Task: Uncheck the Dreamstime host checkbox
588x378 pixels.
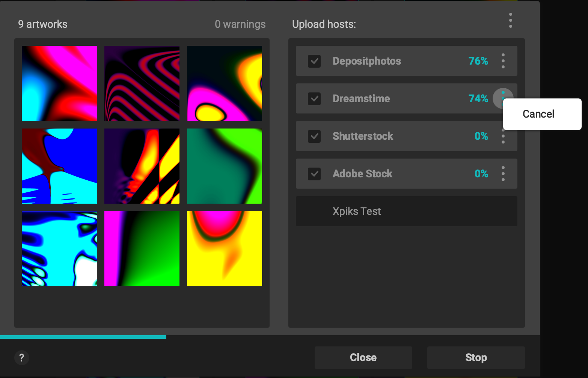Action: [x=314, y=98]
